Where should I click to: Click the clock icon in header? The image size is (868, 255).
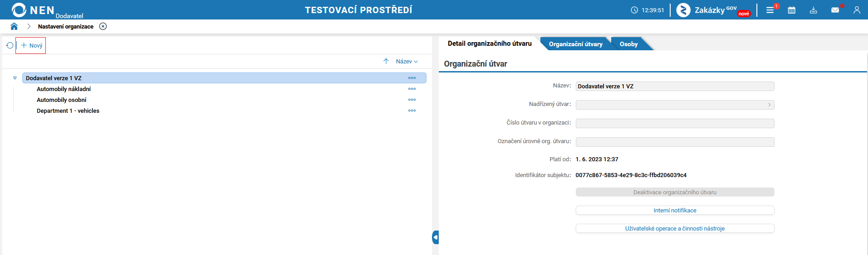(x=634, y=10)
